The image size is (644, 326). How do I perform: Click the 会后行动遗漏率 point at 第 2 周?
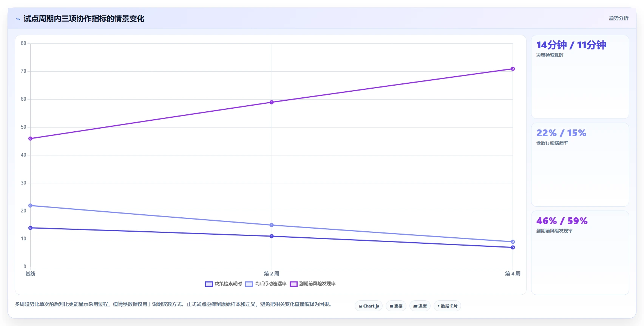272,225
